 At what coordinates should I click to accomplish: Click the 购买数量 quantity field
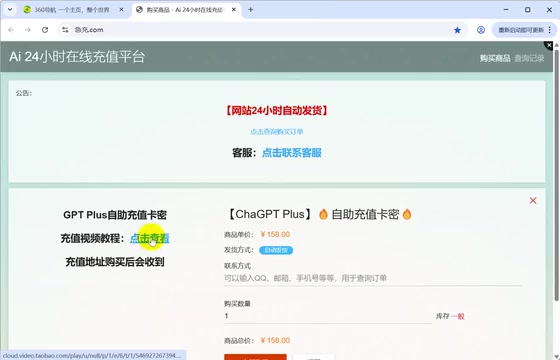328,316
